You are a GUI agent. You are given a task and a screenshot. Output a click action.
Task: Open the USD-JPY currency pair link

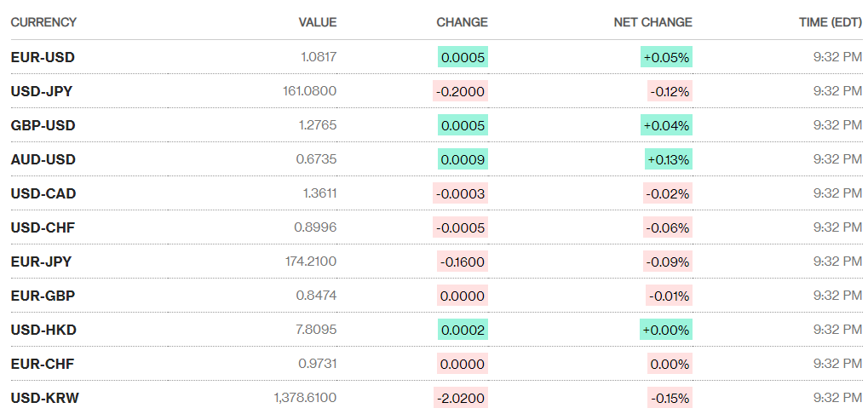click(43, 91)
